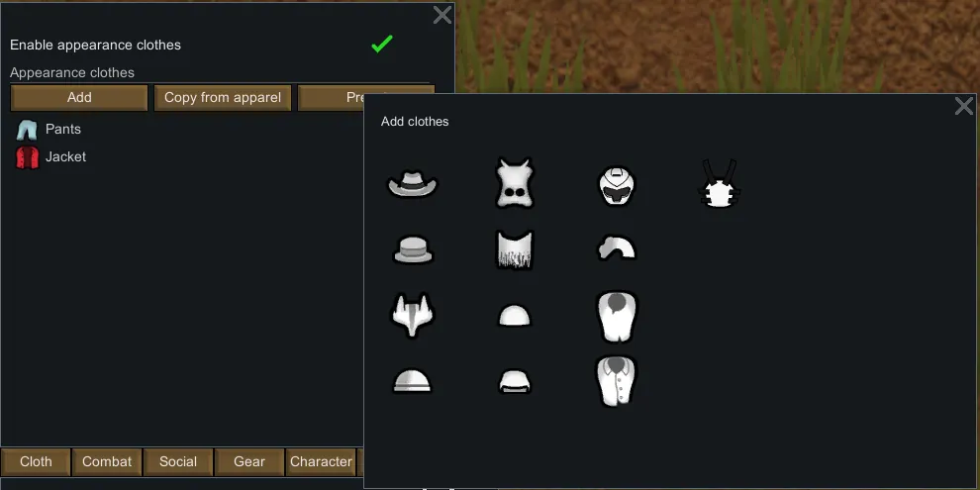Switch to the Gear tab

(249, 462)
